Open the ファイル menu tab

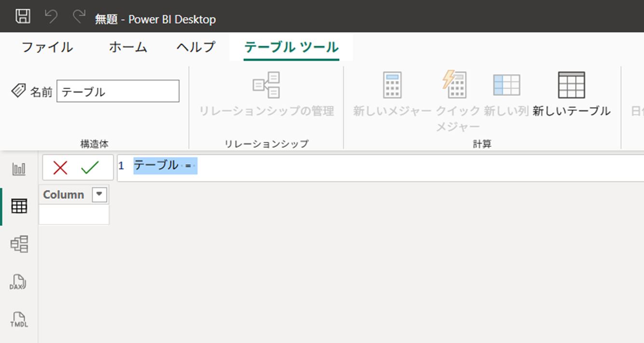coord(47,47)
